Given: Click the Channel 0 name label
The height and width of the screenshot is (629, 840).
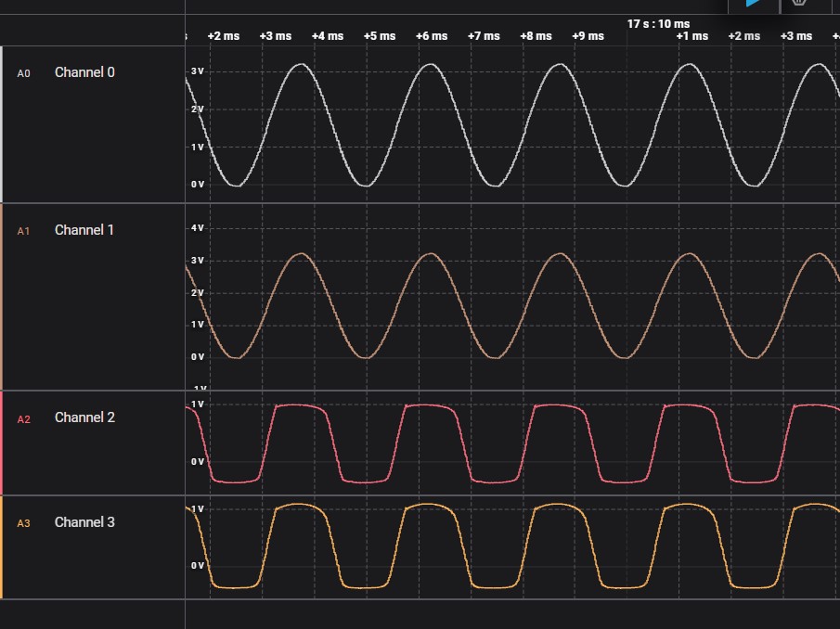Looking at the screenshot, I should point(83,71).
